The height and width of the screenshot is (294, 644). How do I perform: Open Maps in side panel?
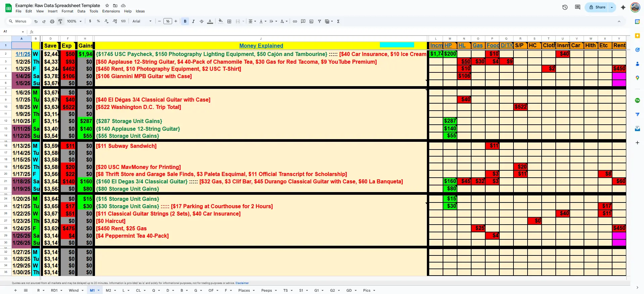(637, 78)
